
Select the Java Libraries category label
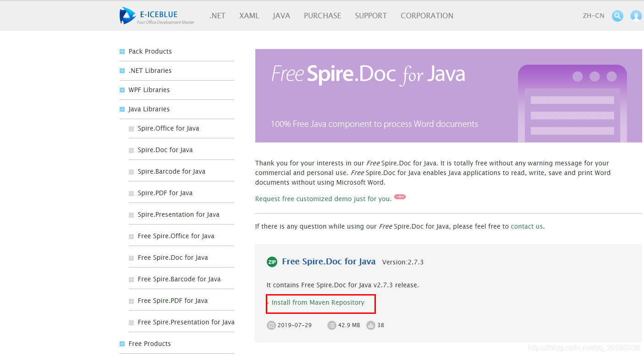[149, 109]
